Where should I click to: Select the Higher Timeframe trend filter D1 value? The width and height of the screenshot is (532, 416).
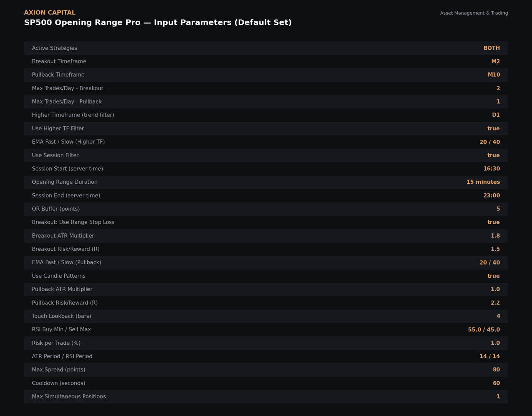tap(496, 115)
